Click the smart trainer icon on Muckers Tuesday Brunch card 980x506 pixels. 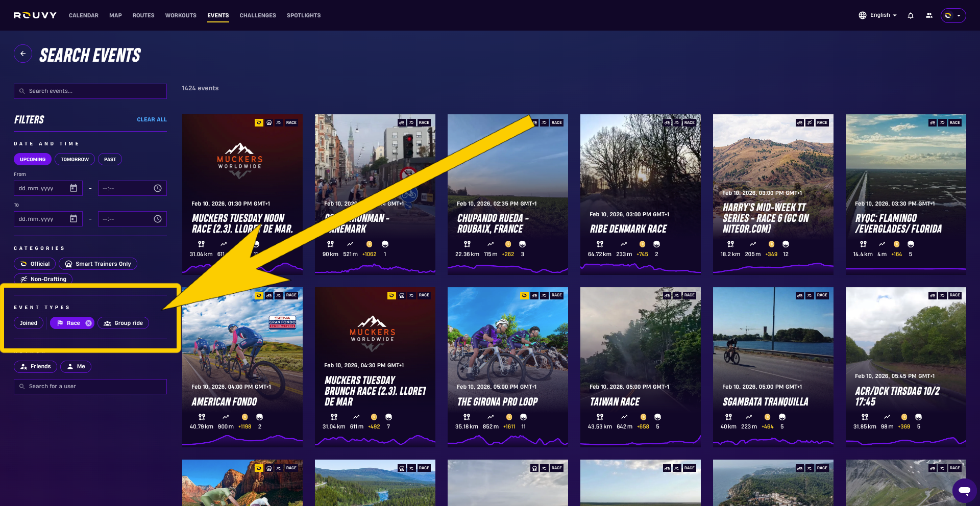click(402, 295)
